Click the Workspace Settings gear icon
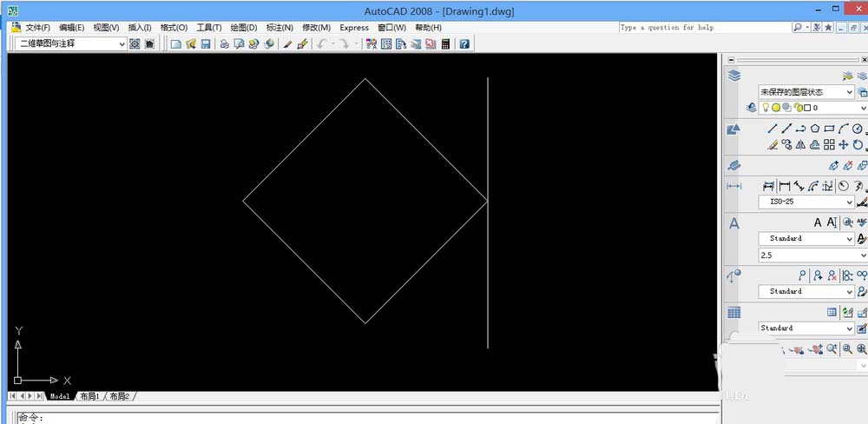Screen dimensions: 868x424 tap(135, 44)
